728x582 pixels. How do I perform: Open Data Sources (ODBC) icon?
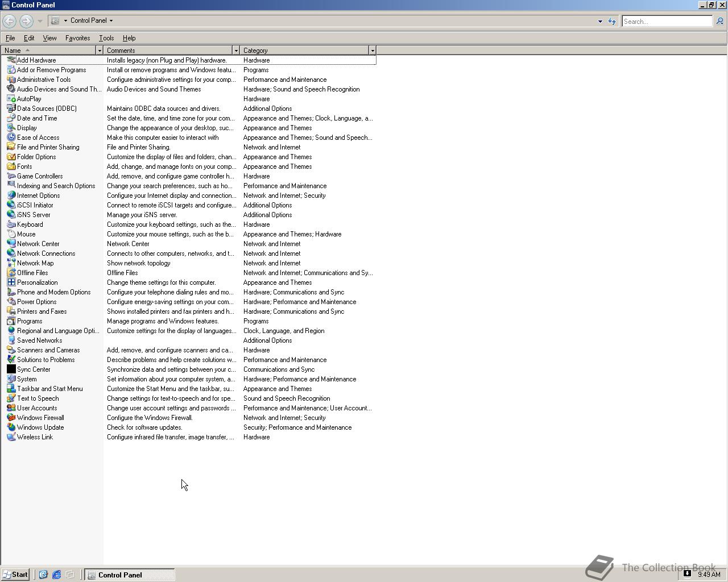pos(11,109)
